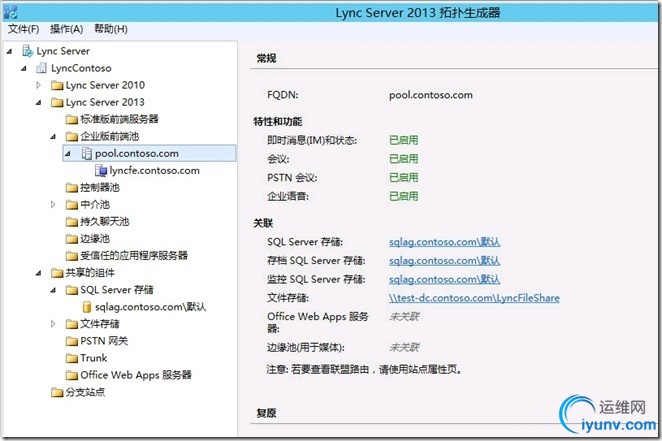Open the 存档 SQL Server 存储 link
This screenshot has width=662, height=441.
pyautogui.click(x=444, y=260)
